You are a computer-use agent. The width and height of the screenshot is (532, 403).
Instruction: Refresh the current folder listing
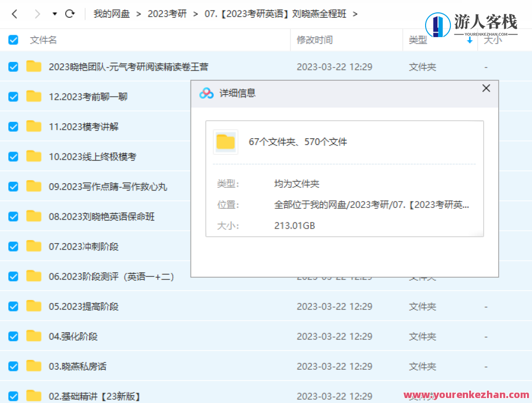click(x=70, y=14)
